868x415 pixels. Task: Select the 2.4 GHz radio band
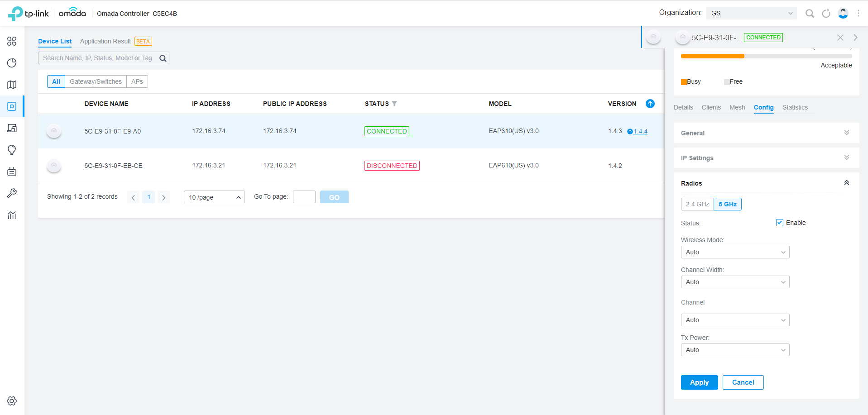697,204
